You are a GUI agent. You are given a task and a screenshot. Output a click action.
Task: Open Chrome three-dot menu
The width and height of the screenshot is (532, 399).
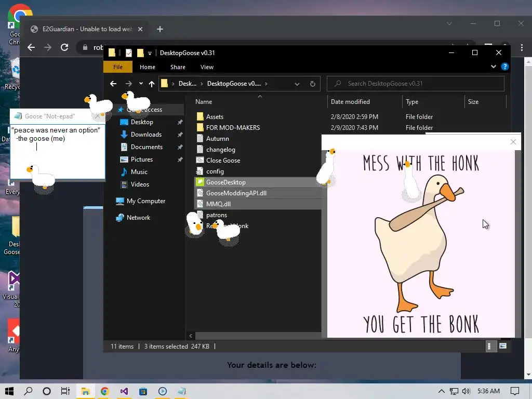point(522,48)
